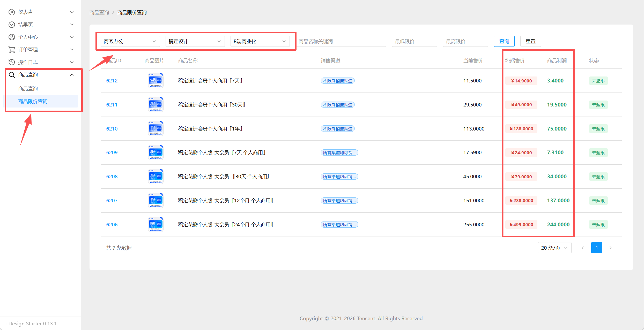Open product ID 6211 link
Image resolution: width=644 pixels, height=330 pixels.
[112, 105]
